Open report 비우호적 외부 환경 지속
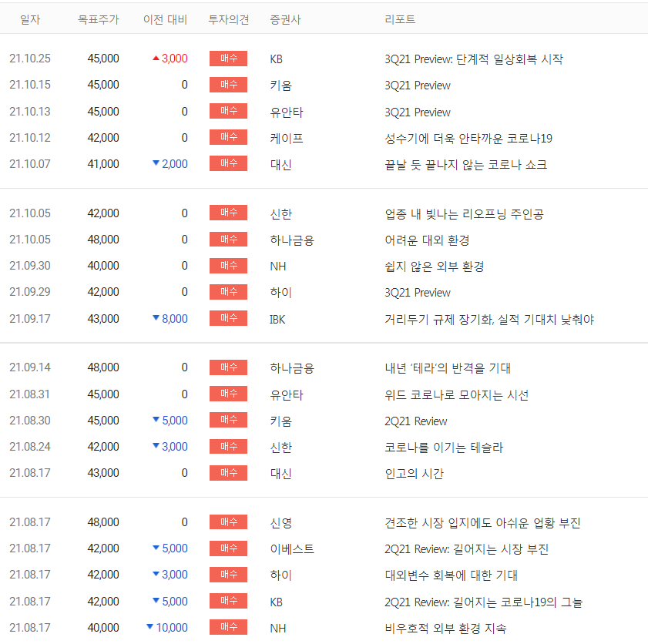Screen dimensions: 648x644 pos(445,629)
